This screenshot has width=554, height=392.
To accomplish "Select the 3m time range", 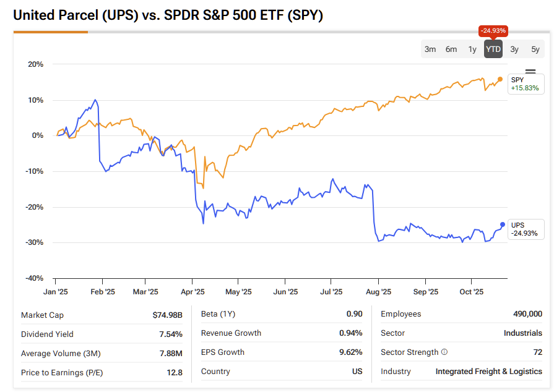I will coord(430,49).
